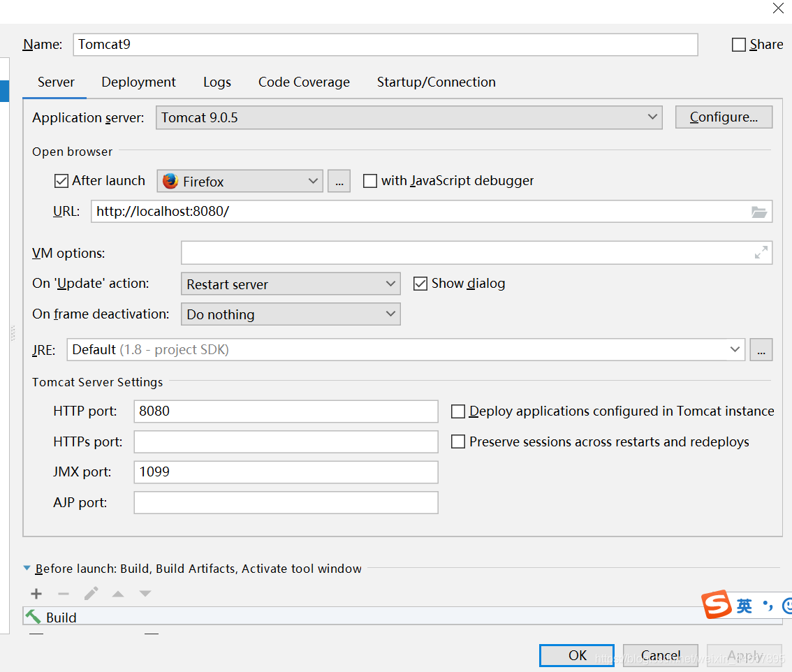Open the URL folder browse icon
This screenshot has width=792, height=672.
758,212
